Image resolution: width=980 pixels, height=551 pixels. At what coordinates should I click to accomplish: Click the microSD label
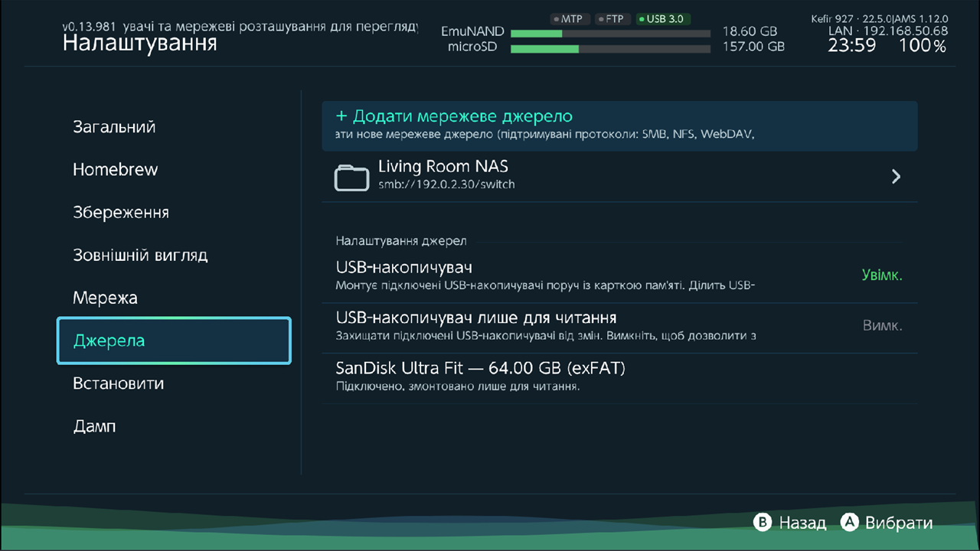tap(472, 47)
